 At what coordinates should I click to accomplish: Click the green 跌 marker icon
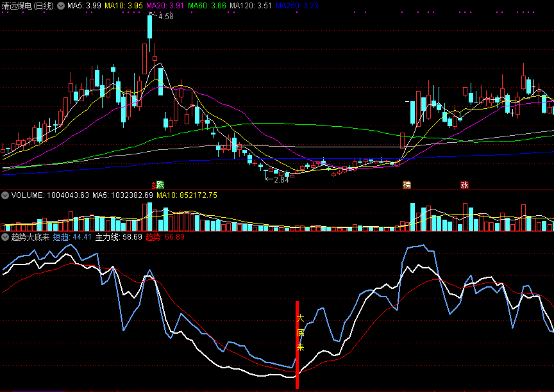(160, 185)
